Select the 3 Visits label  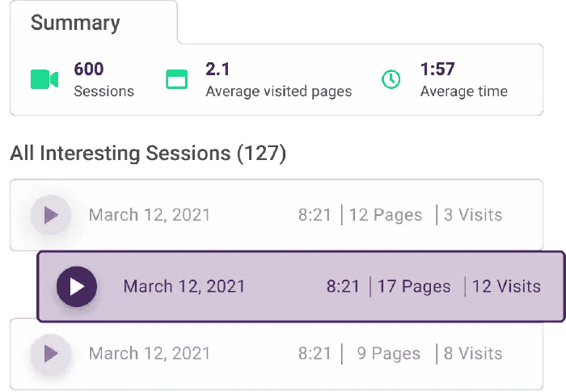coord(473,215)
